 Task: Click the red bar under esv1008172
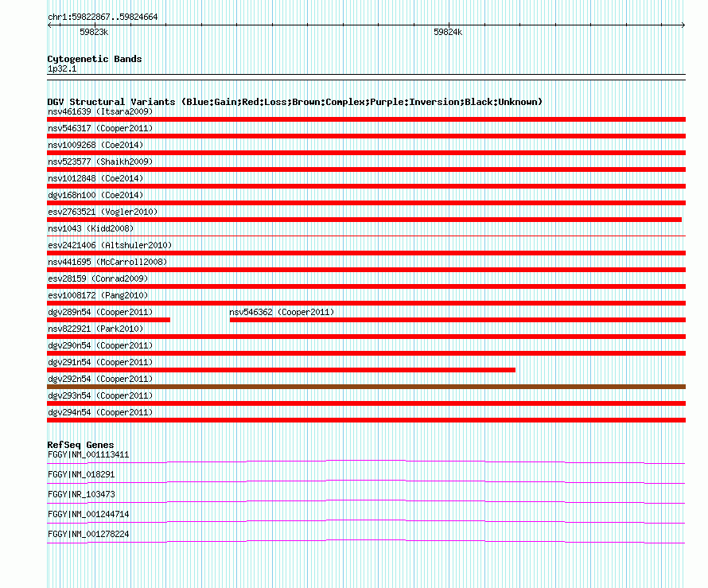(x=366, y=303)
